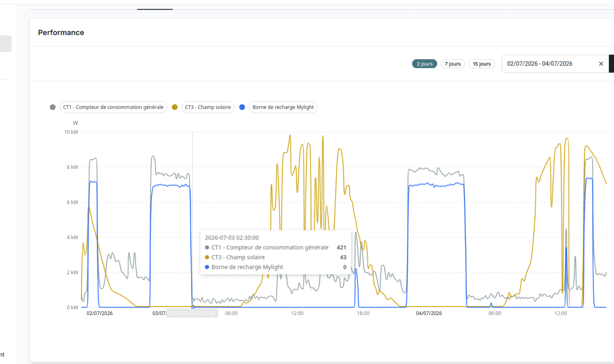The width and height of the screenshot is (614, 364).
Task: Toggle Borne de recharge Mylight series
Action: pos(283,107)
